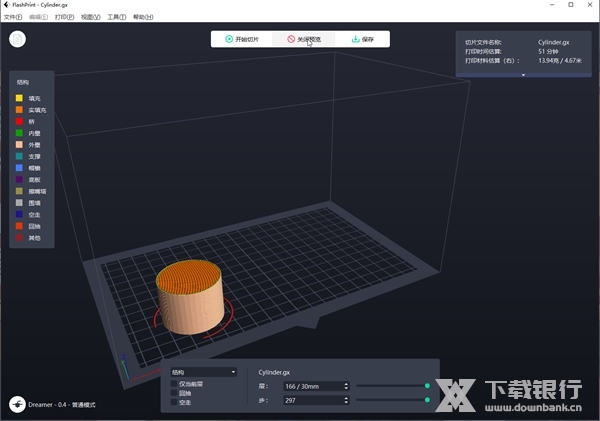Enable the 仅当前层 checkbox

(174, 383)
